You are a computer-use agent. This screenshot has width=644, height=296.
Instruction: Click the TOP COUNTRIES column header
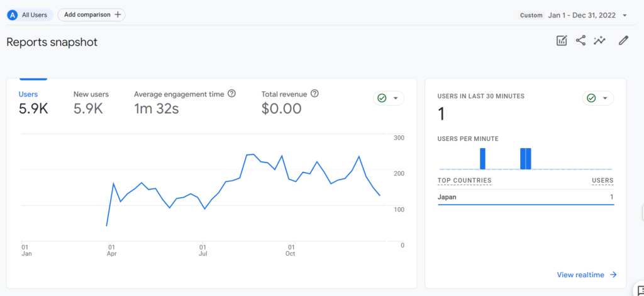[x=464, y=181]
